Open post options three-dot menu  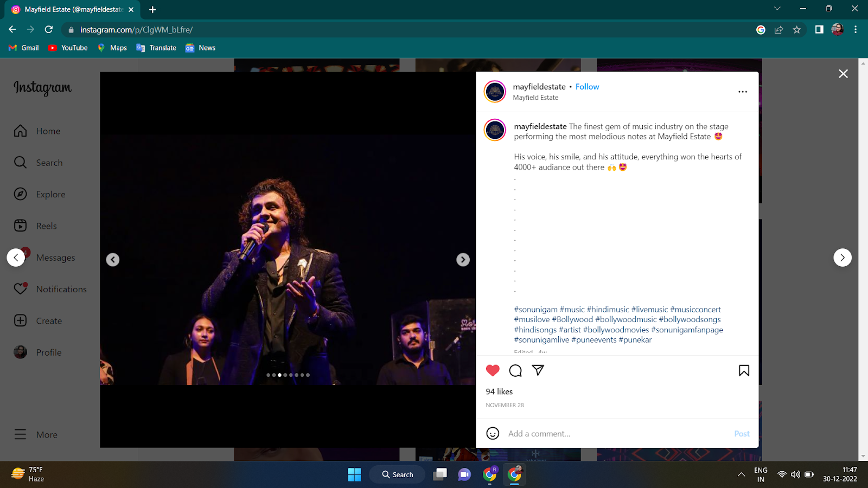click(x=743, y=92)
